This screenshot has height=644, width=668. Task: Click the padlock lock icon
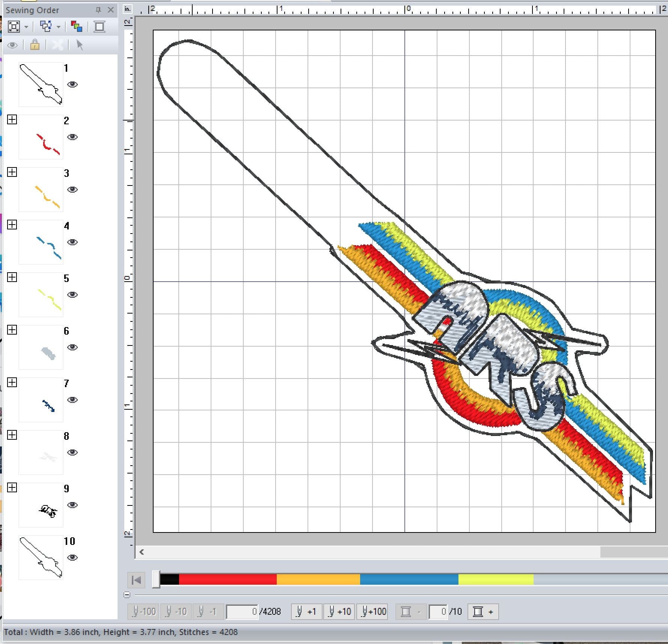(x=35, y=45)
